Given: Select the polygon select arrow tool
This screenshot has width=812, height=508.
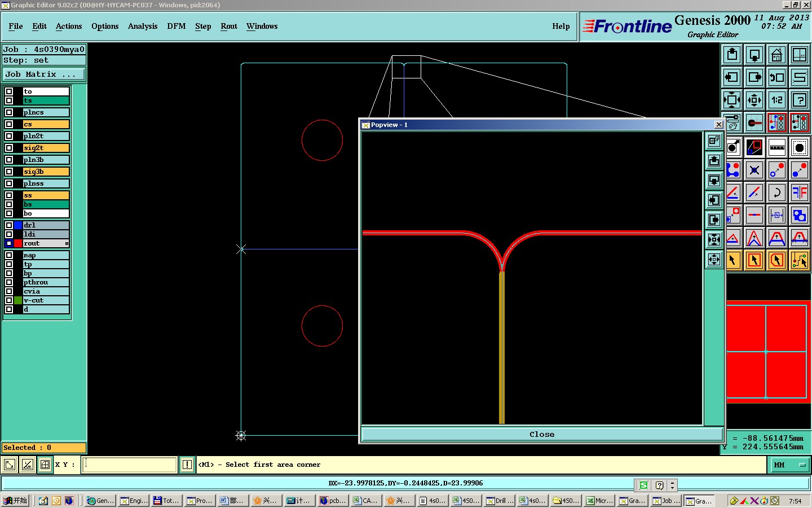Looking at the screenshot, I should (777, 260).
